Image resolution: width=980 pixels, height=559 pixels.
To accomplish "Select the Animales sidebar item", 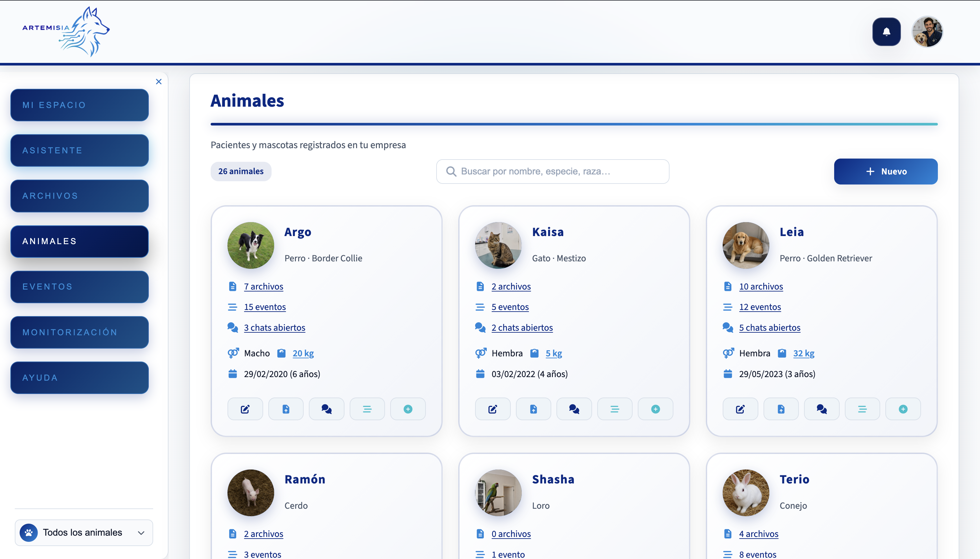I will pos(79,242).
